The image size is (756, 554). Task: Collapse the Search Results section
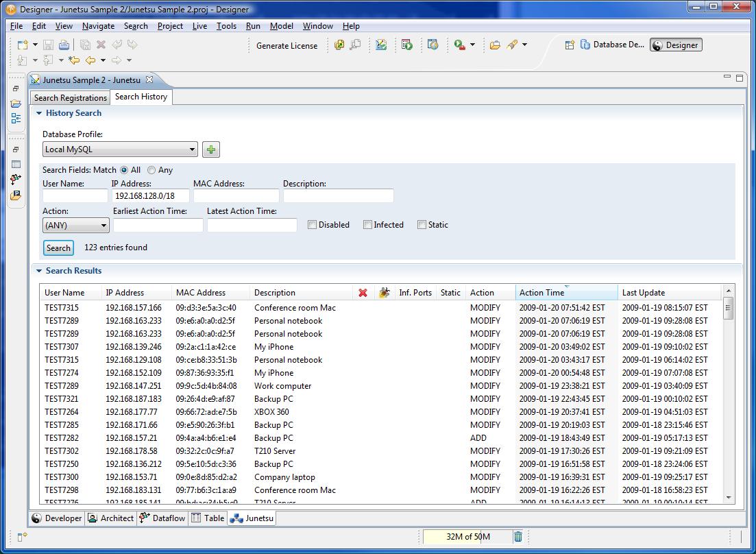[x=39, y=271]
